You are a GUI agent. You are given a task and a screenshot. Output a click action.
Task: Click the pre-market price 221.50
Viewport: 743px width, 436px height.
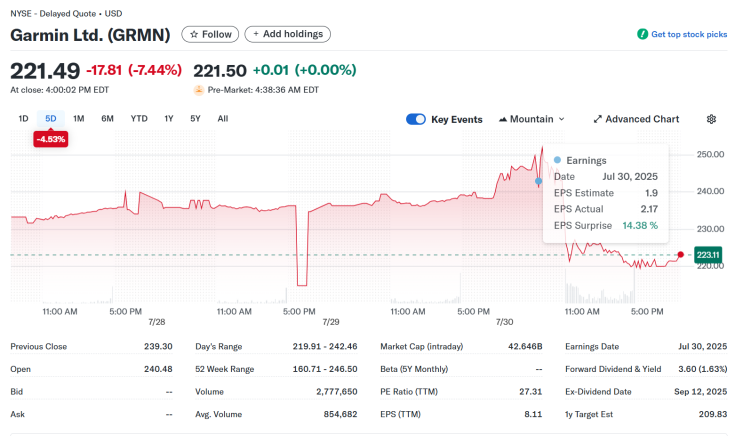[220, 71]
